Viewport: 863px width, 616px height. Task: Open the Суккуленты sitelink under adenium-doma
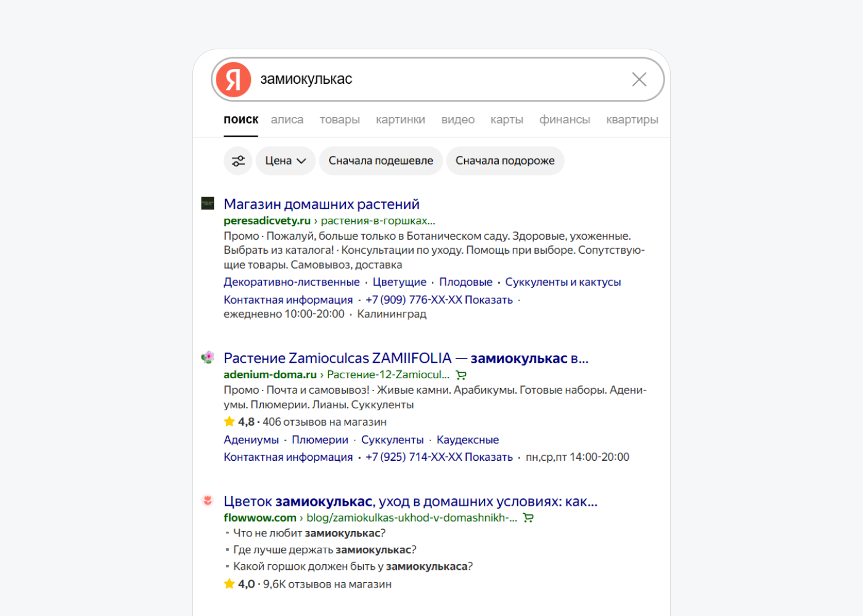393,440
